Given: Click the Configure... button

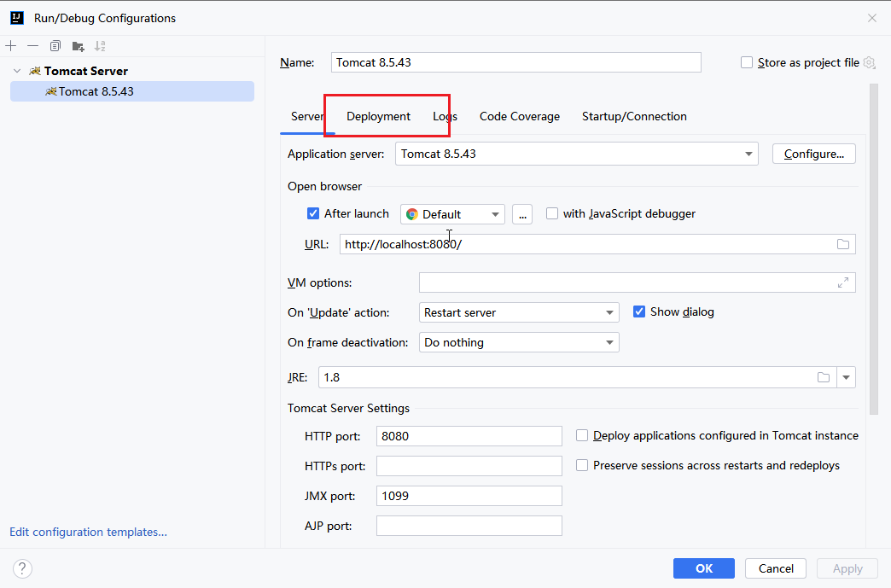Looking at the screenshot, I should 813,154.
